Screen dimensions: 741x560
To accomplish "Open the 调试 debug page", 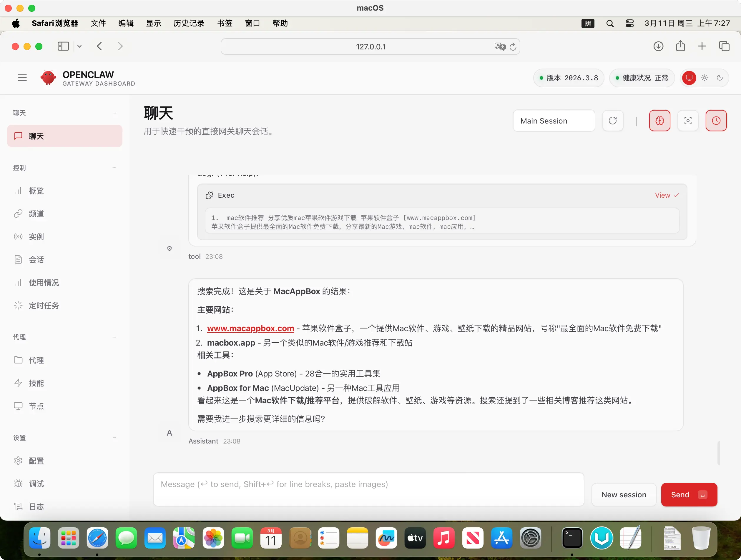I will (65, 484).
